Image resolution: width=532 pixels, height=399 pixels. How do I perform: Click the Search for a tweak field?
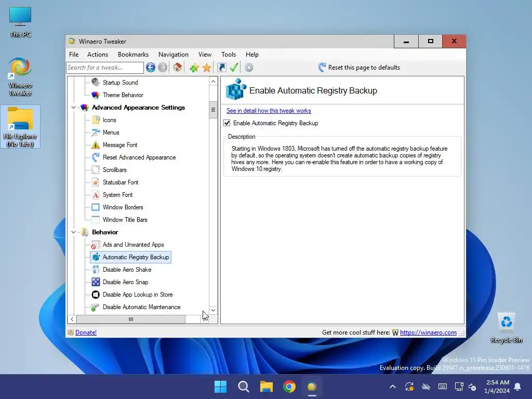105,68
